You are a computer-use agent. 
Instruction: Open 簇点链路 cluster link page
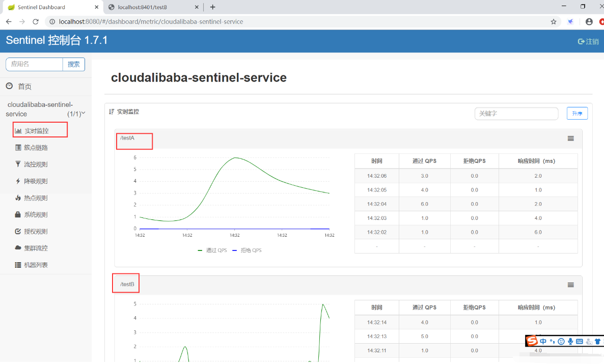click(35, 148)
